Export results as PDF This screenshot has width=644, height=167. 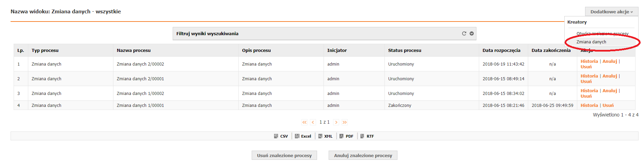346,136
